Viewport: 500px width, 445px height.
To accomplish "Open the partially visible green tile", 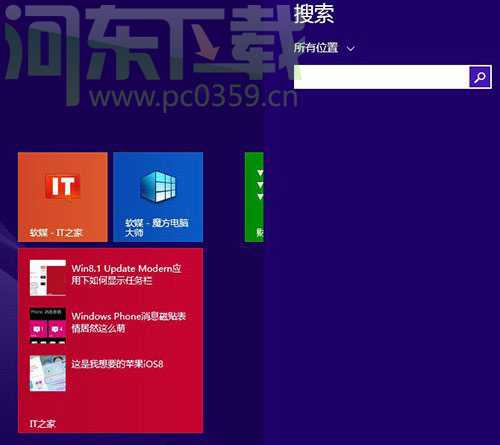I will [254, 197].
